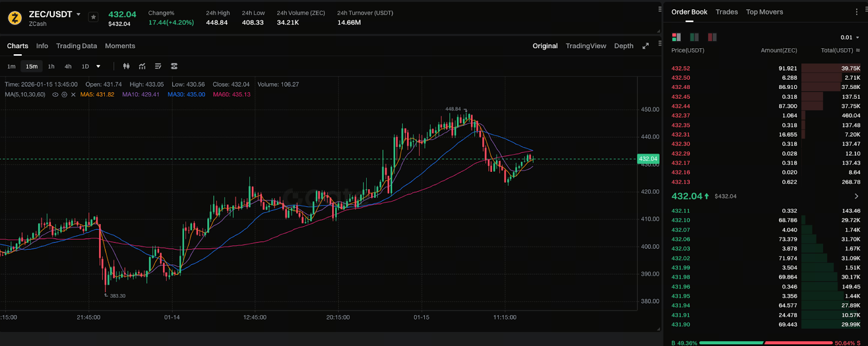This screenshot has width=868, height=346.
Task: Open the Charts tab
Action: (17, 46)
